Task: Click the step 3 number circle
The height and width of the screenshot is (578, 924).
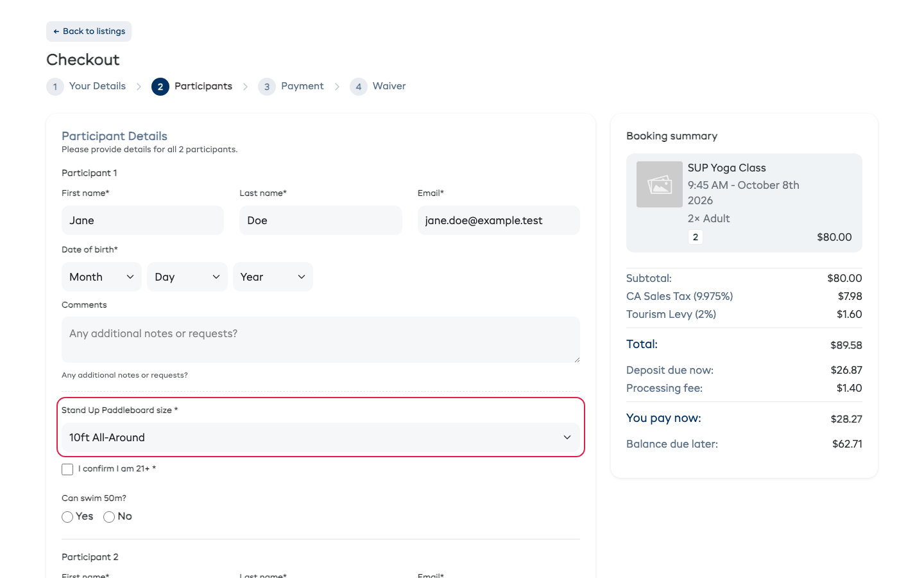Action: click(267, 87)
